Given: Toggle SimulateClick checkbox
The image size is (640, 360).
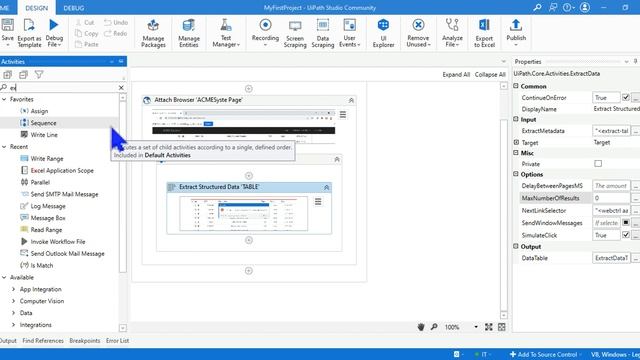Looking at the screenshot, I should tap(626, 235).
